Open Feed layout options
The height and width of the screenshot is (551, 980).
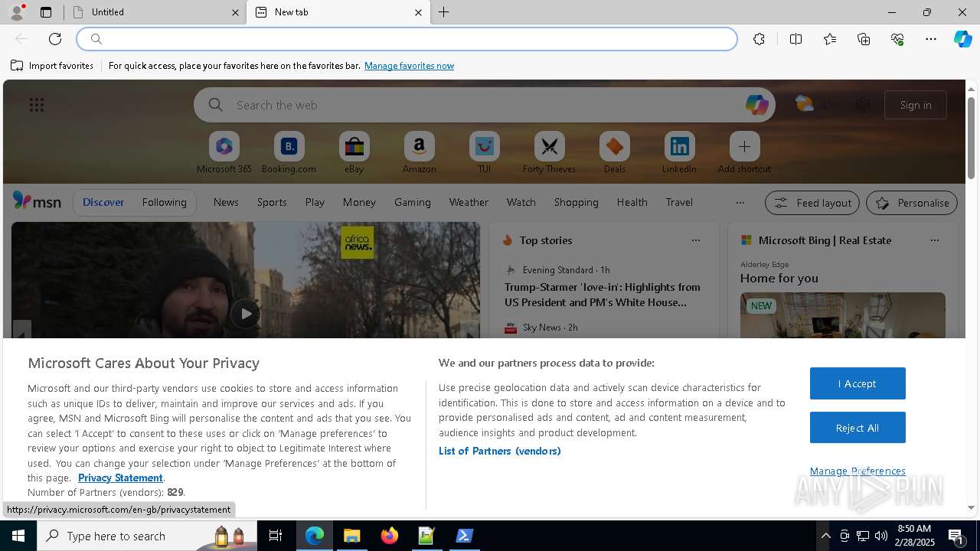point(812,203)
